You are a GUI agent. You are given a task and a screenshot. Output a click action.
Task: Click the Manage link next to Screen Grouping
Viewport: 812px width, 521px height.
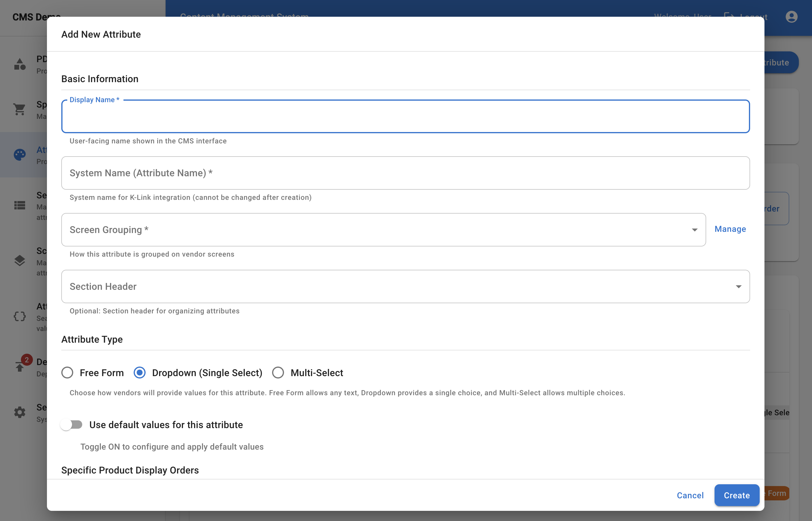(730, 229)
